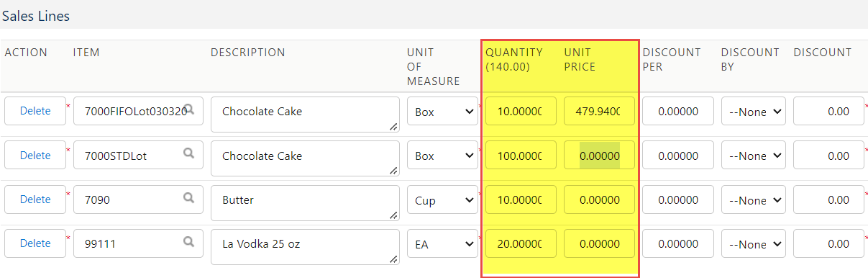Delete the 7000STDLot sales line
Viewport: 868px width, 278px height.
coord(35,156)
